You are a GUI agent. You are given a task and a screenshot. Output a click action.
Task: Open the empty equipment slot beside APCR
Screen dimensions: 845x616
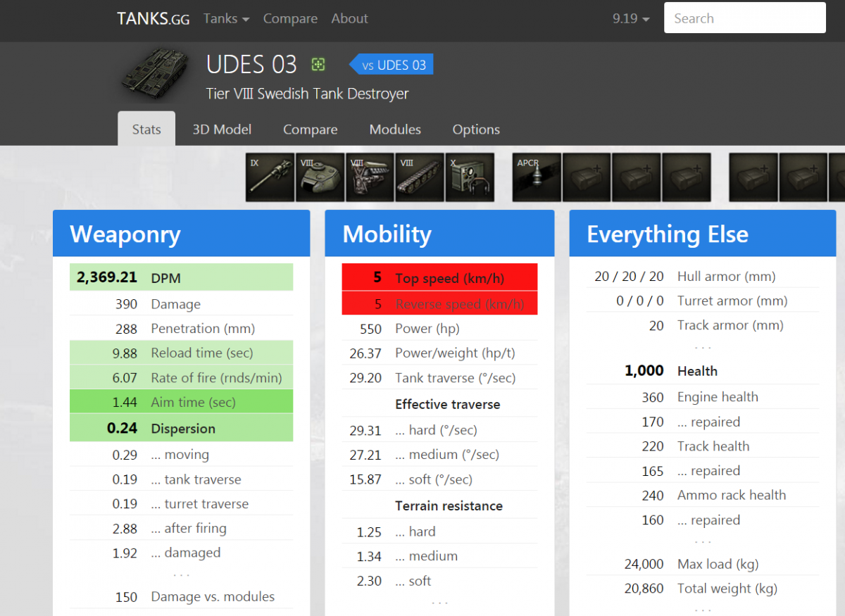587,177
